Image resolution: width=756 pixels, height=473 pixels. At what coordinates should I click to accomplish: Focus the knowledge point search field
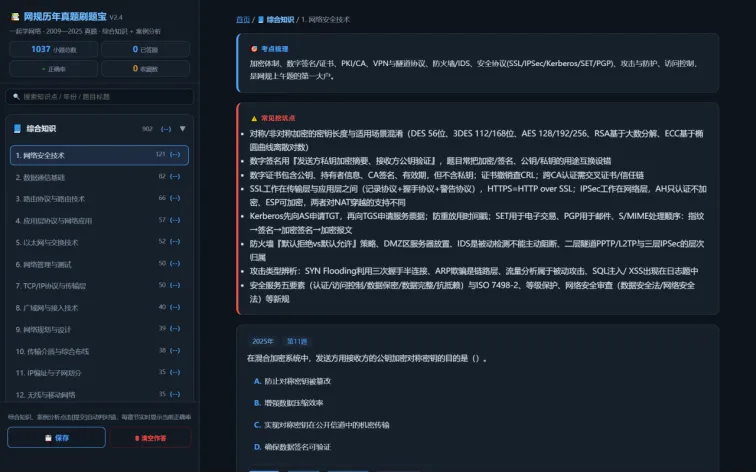(x=100, y=96)
